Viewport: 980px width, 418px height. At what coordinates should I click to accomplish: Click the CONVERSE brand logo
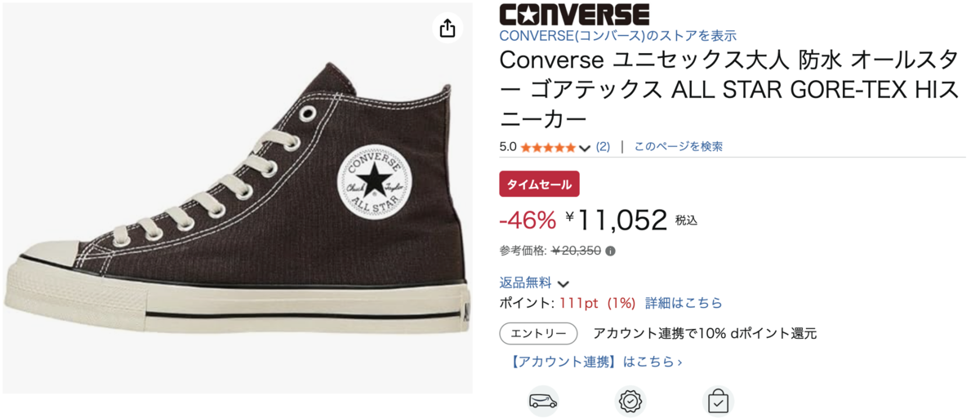coord(574,14)
